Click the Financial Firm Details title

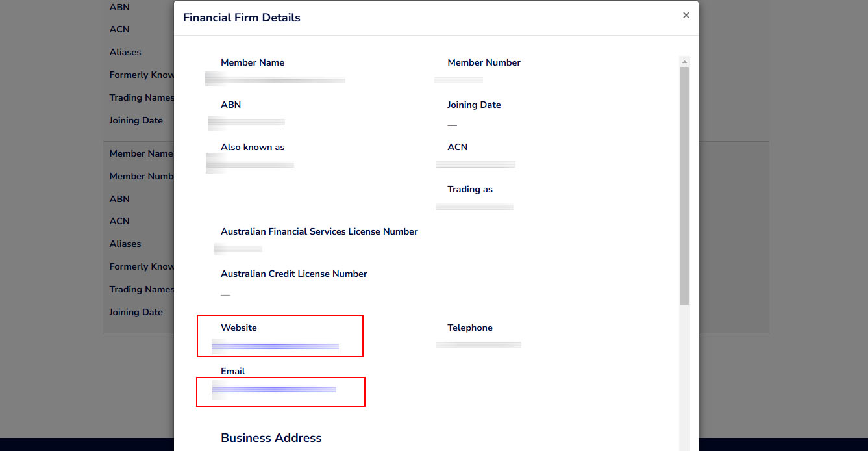242,18
